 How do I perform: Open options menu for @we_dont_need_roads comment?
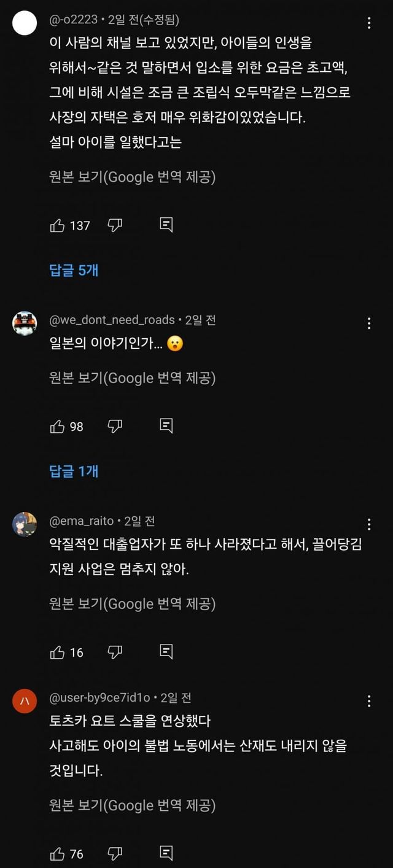(369, 324)
